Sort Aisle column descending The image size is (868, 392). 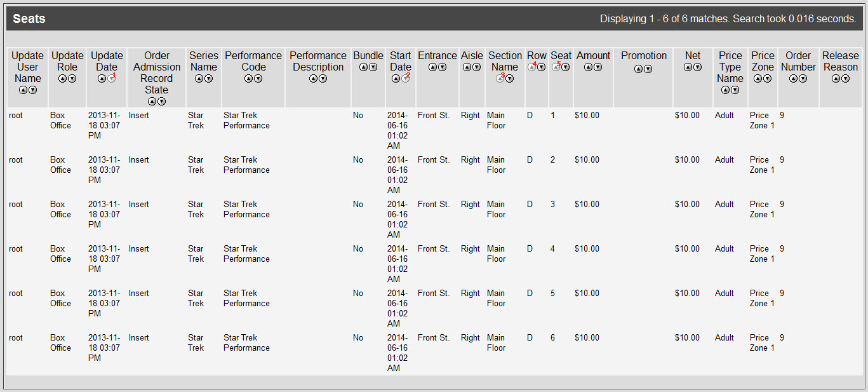tap(477, 67)
